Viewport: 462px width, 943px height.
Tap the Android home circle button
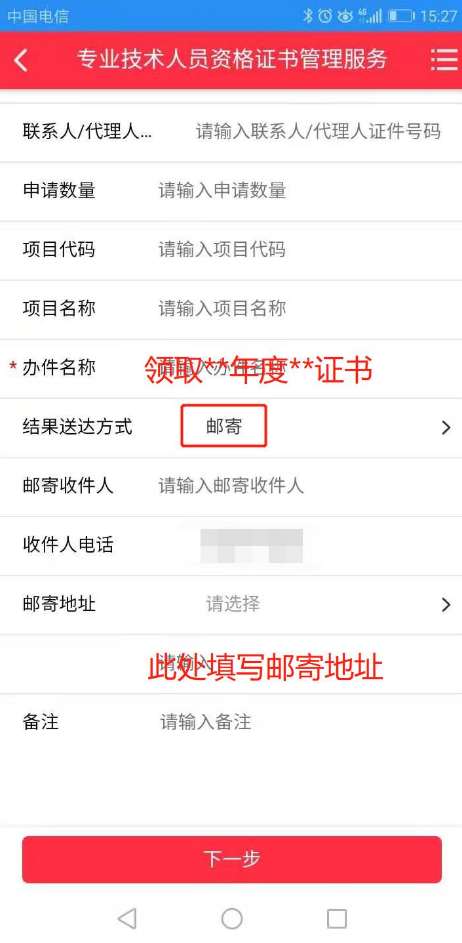pos(232,918)
